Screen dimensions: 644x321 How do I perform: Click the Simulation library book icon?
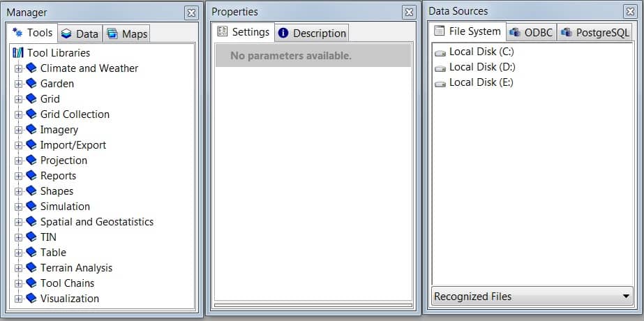(31, 206)
